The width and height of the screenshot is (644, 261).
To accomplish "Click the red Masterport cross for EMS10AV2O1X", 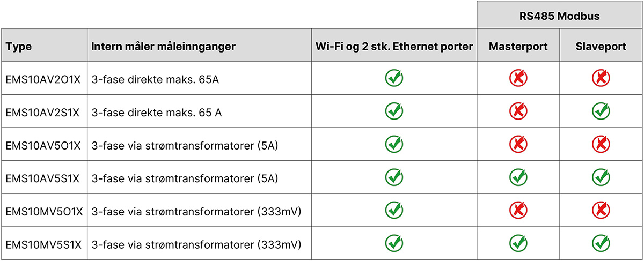I will (518, 78).
